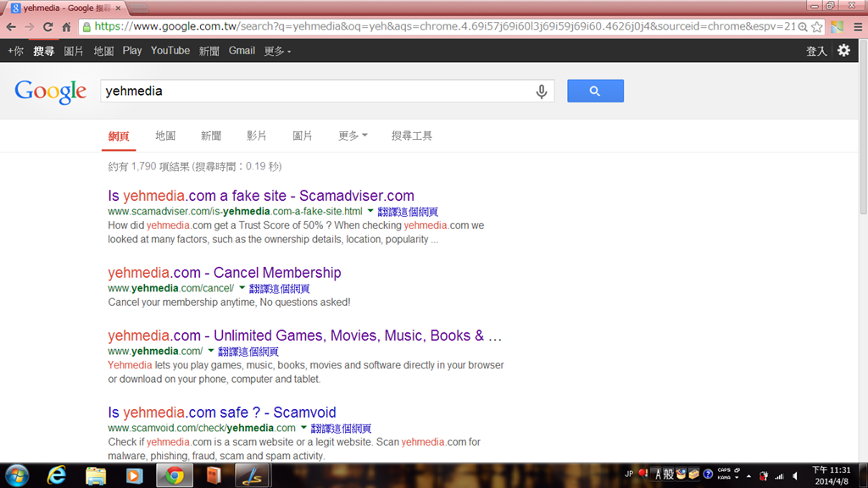This screenshot has height=488, width=868.
Task: Open the Scamvoid 'Is yehmedia.com safe' result
Action: click(222, 413)
